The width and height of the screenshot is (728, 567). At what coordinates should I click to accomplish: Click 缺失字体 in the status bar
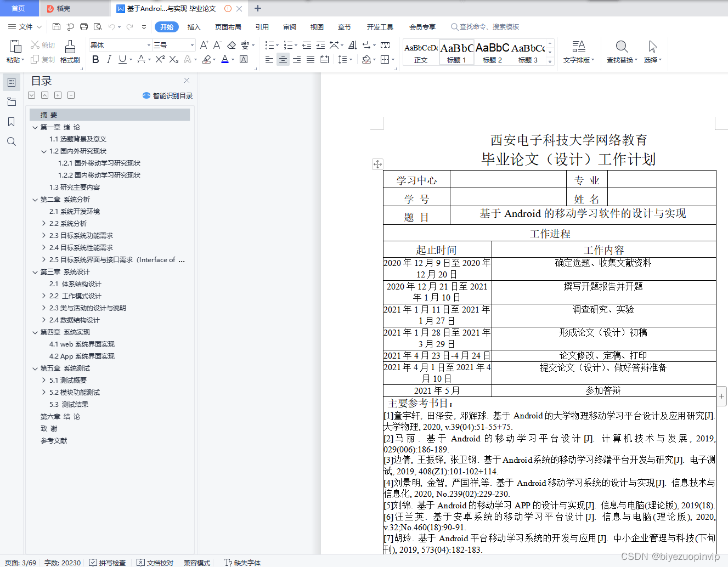point(241,563)
